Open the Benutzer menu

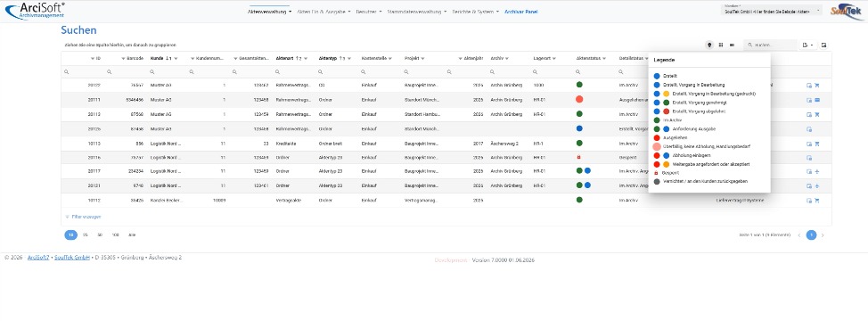click(369, 12)
